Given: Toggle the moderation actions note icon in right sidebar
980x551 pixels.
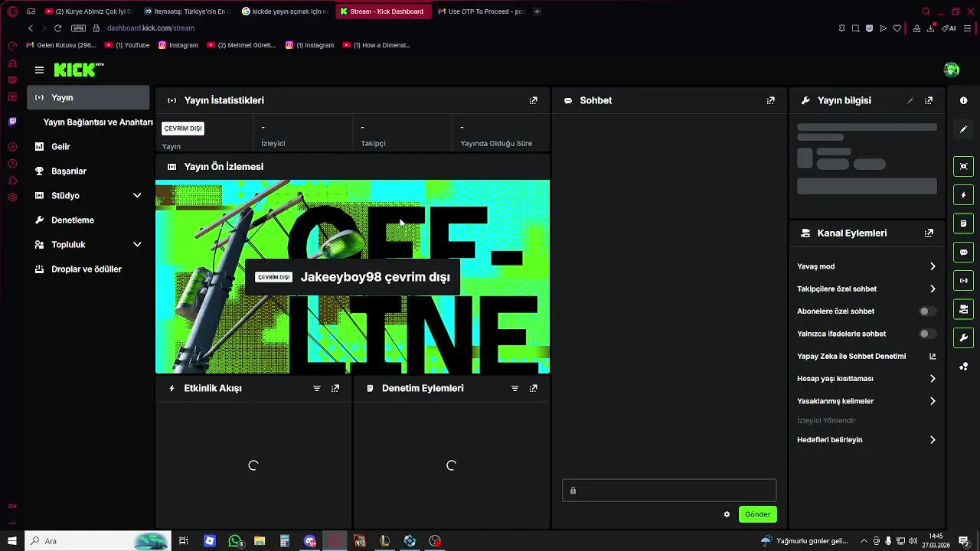Looking at the screenshot, I should [963, 223].
